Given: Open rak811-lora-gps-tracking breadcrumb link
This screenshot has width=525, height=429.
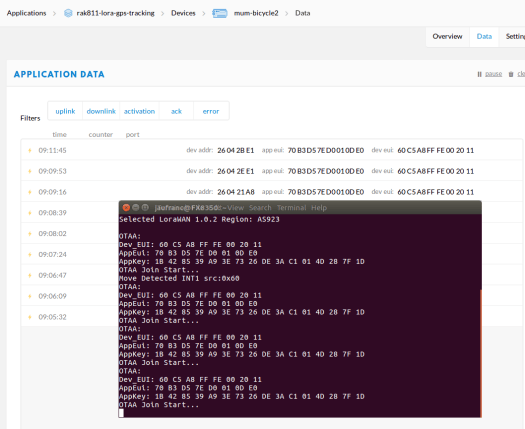Looking at the screenshot, I should click(x=116, y=13).
